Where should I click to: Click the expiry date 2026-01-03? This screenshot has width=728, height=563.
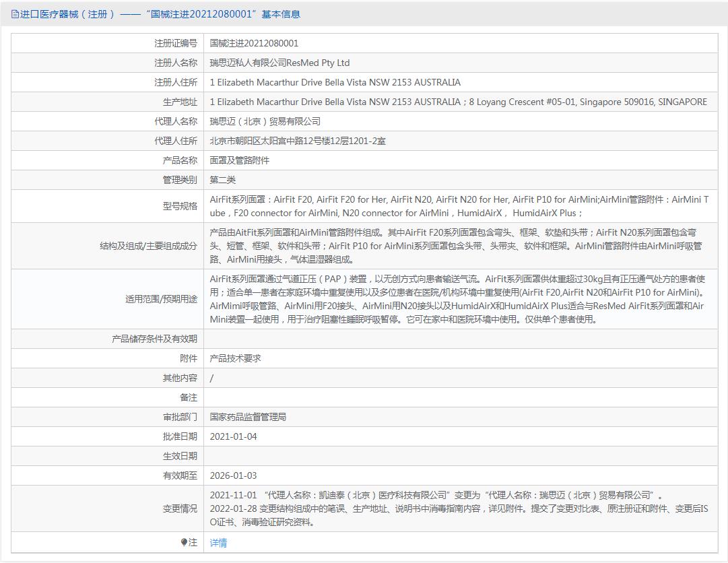(233, 475)
